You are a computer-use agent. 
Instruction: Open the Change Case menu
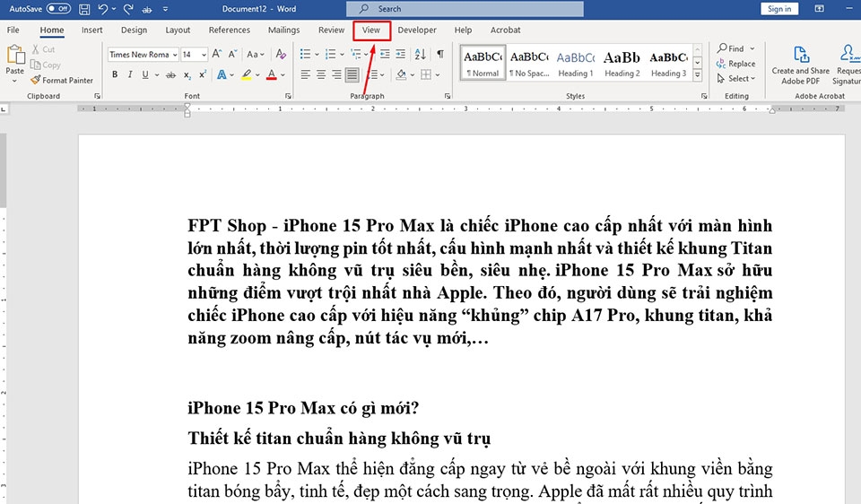256,54
